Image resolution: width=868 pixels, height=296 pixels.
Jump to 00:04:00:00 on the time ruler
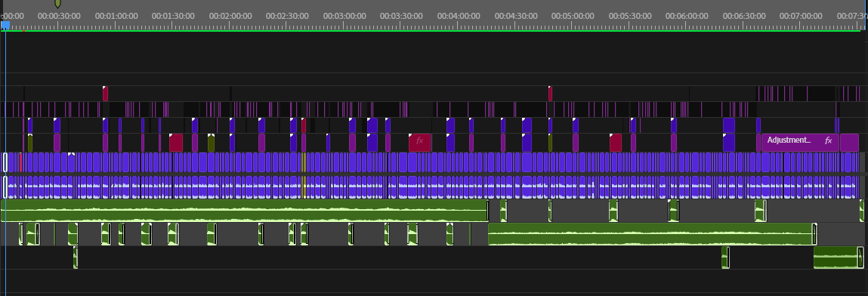pyautogui.click(x=459, y=16)
